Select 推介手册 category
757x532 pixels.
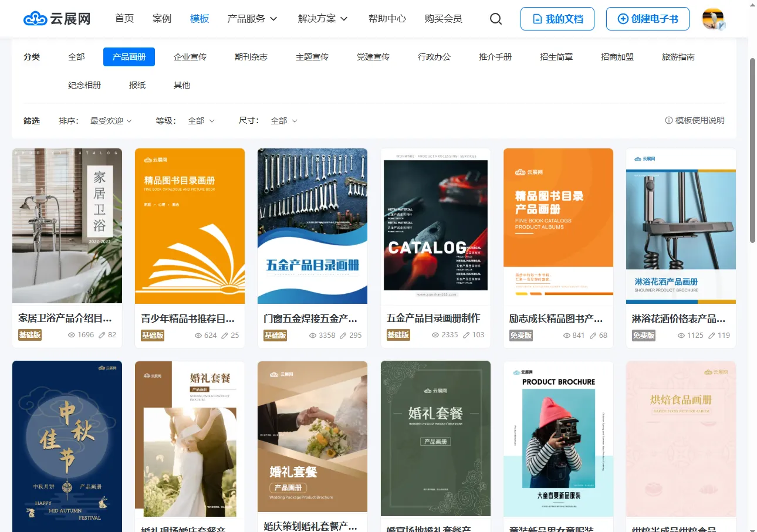pyautogui.click(x=495, y=57)
